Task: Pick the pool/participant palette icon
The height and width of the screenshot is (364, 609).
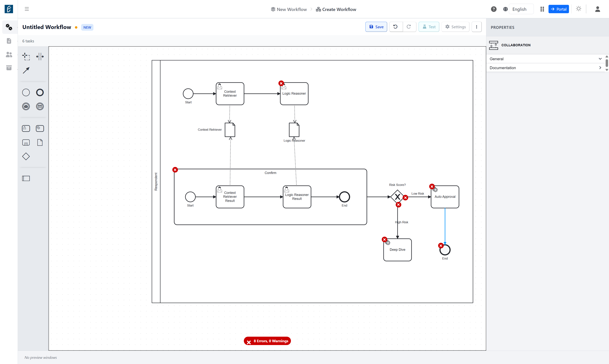Action: point(26,178)
